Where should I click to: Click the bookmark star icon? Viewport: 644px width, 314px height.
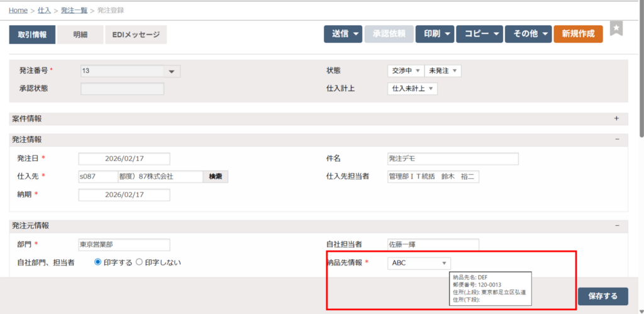(617, 29)
